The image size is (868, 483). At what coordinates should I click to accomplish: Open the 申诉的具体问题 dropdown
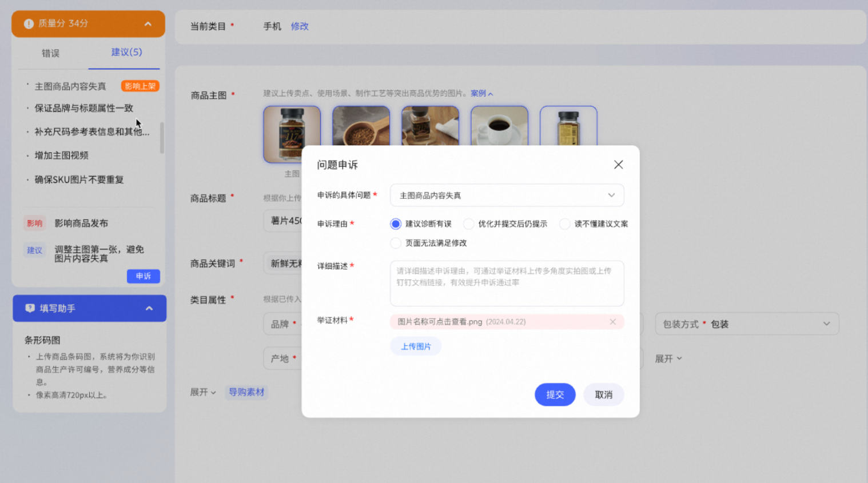pyautogui.click(x=507, y=195)
